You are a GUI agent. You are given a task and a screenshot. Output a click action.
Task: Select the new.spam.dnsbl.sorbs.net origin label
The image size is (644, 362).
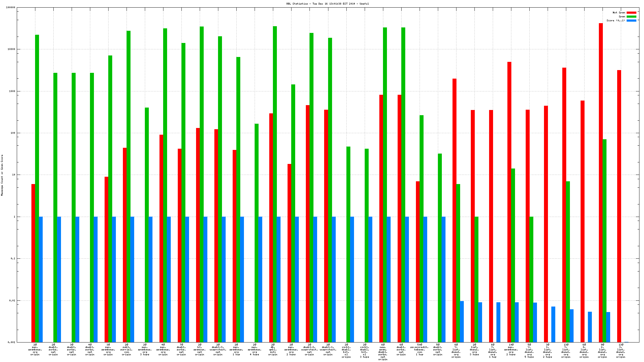[x=383, y=352]
